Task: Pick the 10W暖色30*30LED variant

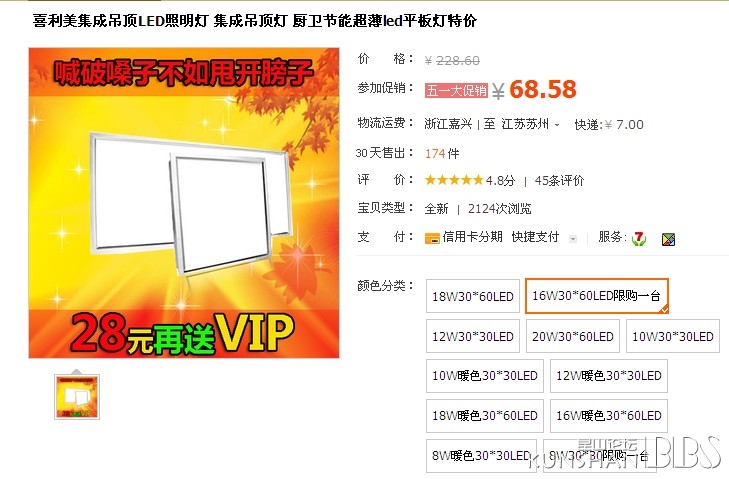Action: click(485, 376)
